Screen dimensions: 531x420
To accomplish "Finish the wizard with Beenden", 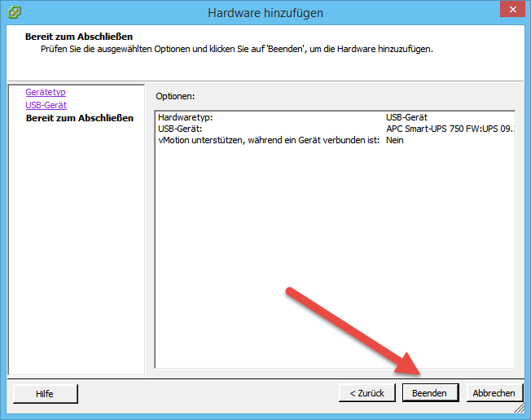I will [x=429, y=393].
